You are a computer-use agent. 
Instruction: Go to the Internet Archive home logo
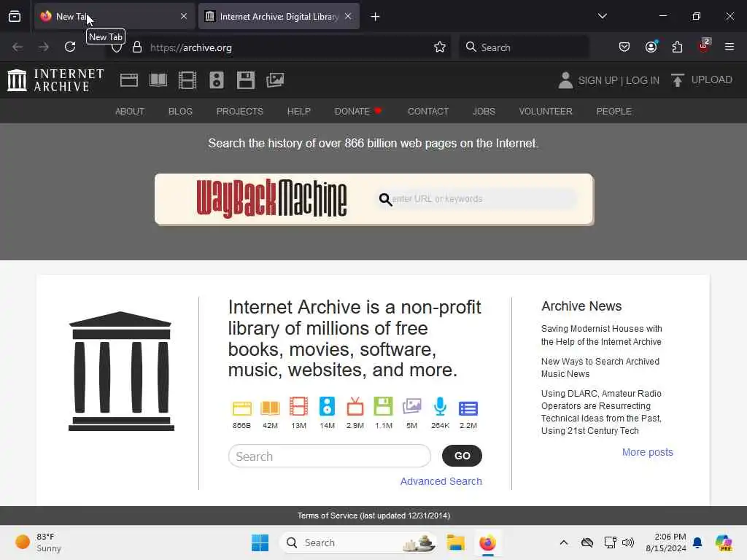coord(55,80)
